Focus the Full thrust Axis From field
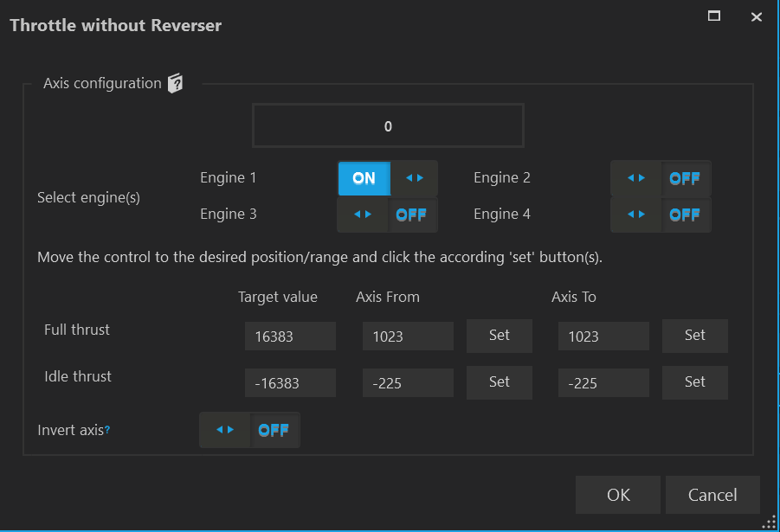The width and height of the screenshot is (780, 532). pos(408,337)
